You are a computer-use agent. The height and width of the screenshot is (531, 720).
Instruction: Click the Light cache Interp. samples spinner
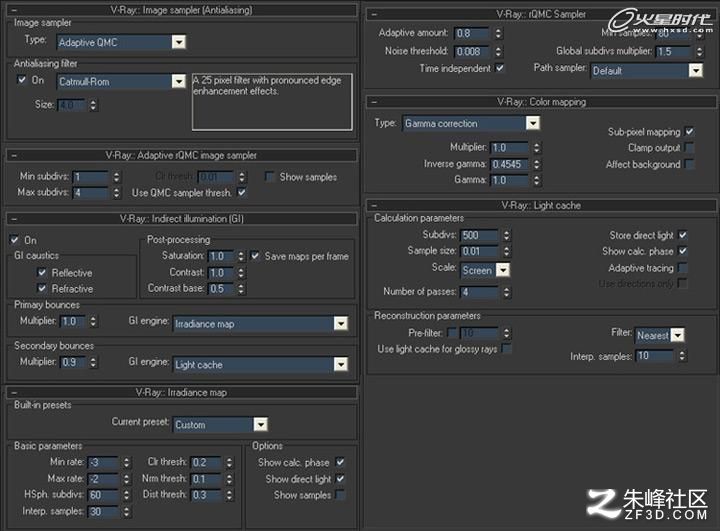[682, 356]
